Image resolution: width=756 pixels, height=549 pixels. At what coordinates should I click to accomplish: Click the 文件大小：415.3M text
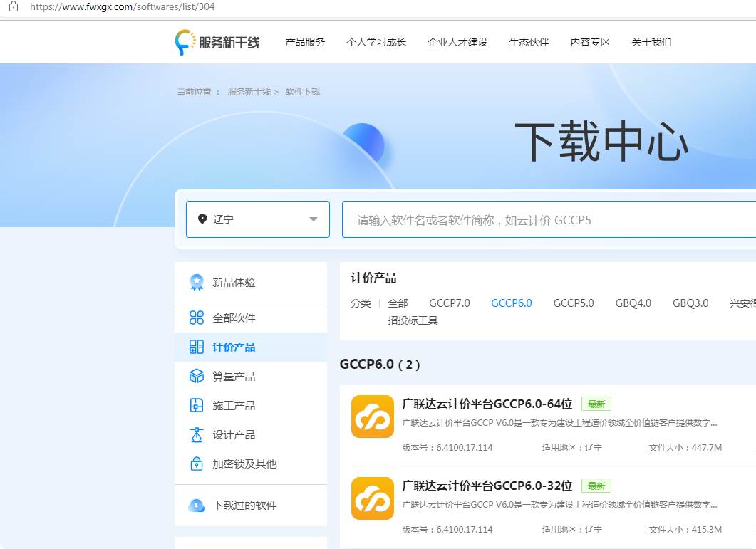click(685, 530)
